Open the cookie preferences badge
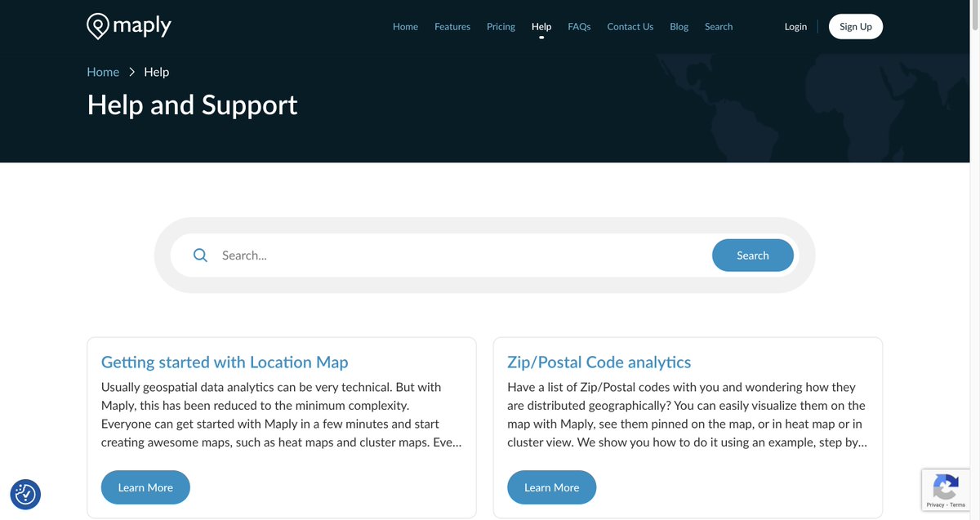980x520 pixels. click(25, 494)
